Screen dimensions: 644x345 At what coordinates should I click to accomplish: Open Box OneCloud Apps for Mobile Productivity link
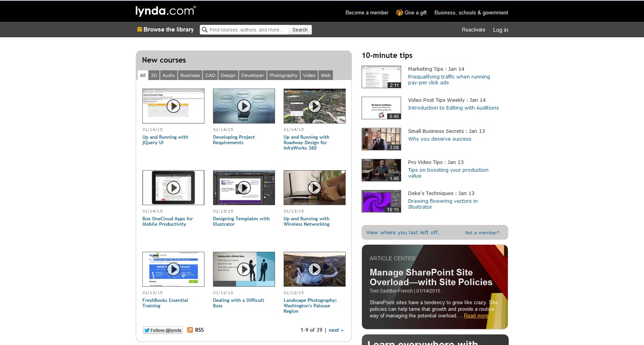(168, 221)
